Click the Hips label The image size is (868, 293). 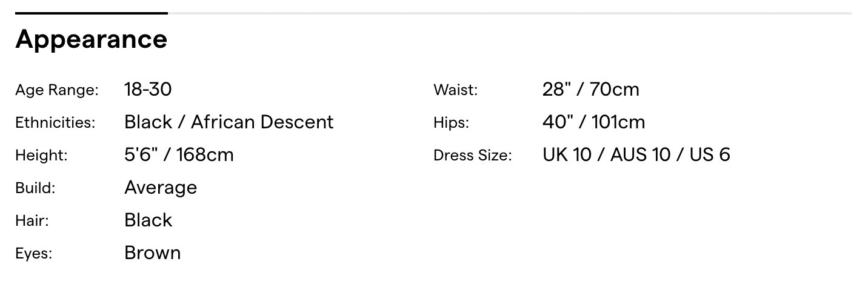(x=451, y=123)
